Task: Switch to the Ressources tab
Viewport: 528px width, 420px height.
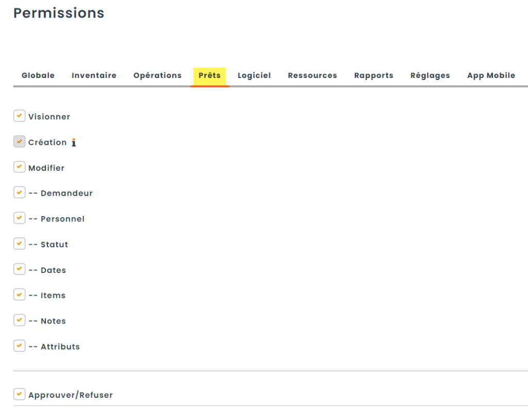Action: 312,75
